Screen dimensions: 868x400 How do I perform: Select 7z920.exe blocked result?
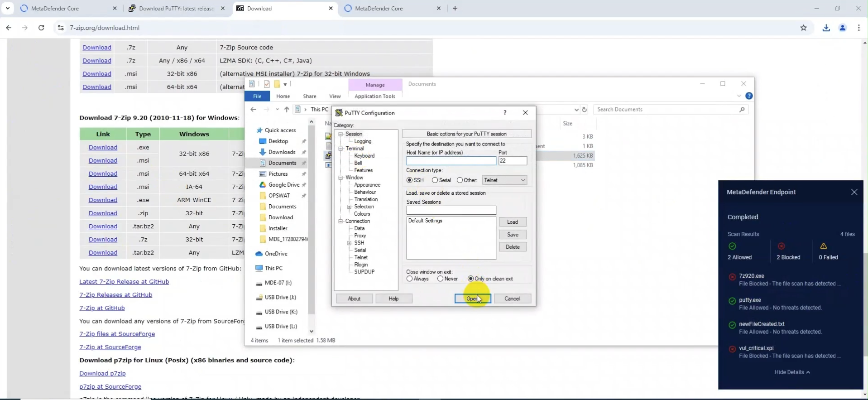pyautogui.click(x=790, y=280)
